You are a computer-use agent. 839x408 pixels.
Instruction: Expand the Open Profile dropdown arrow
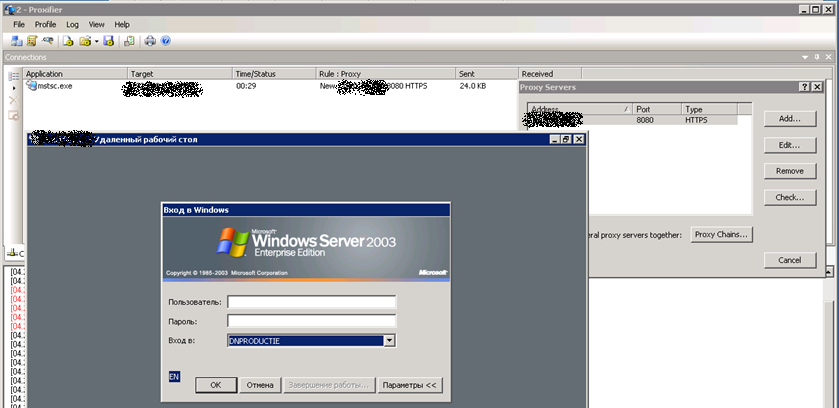pos(97,41)
